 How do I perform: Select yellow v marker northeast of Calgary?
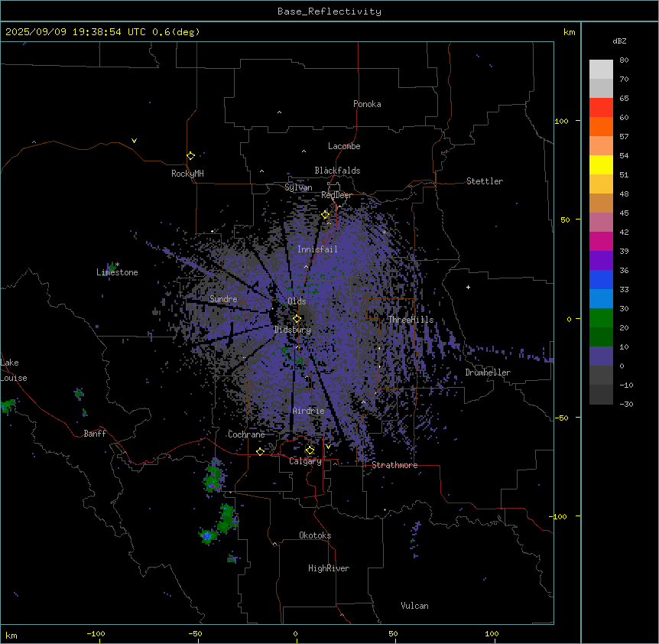328,447
